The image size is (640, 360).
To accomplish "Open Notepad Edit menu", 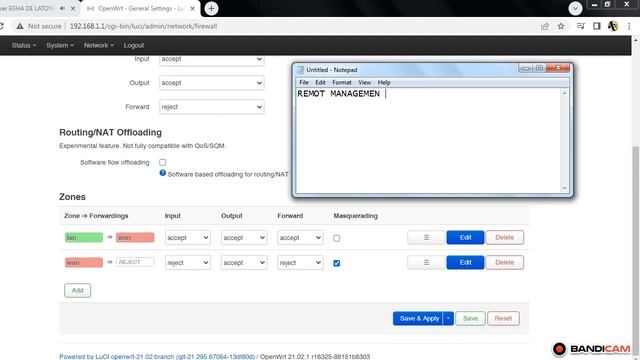I will point(320,82).
